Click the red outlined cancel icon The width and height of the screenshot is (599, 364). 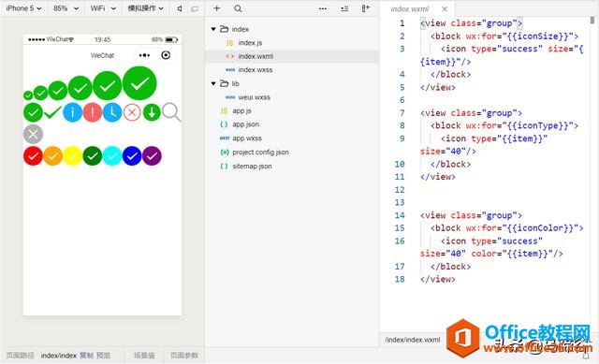[132, 112]
